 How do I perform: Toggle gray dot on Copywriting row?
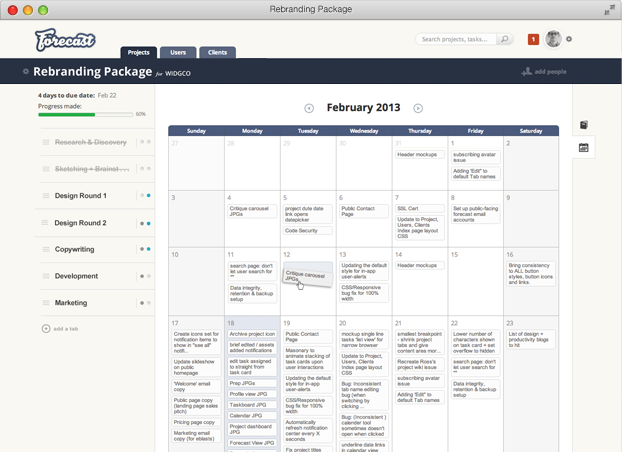pyautogui.click(x=142, y=249)
